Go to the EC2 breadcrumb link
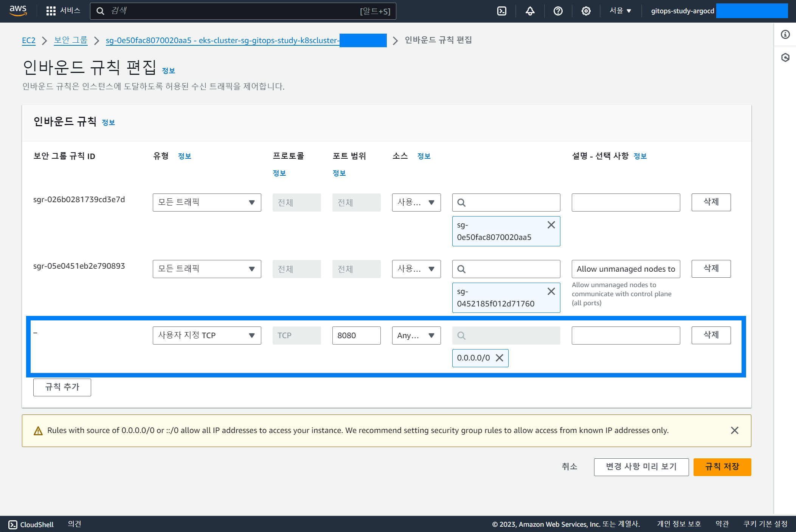The height and width of the screenshot is (532, 796). pos(29,40)
